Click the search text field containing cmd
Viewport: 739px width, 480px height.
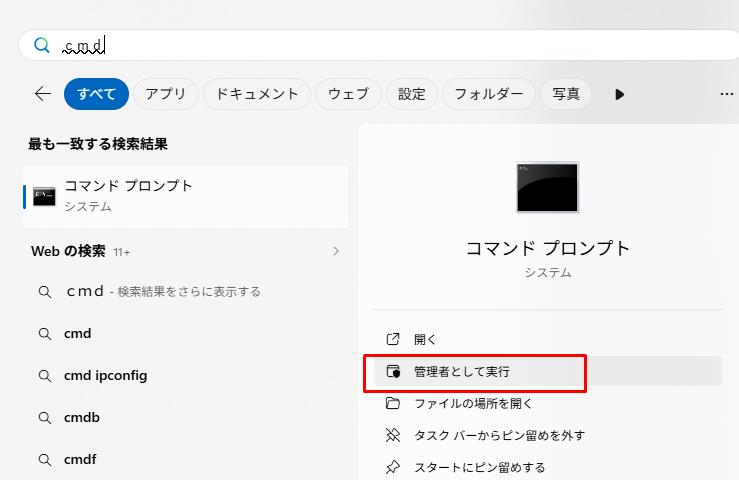coord(380,45)
